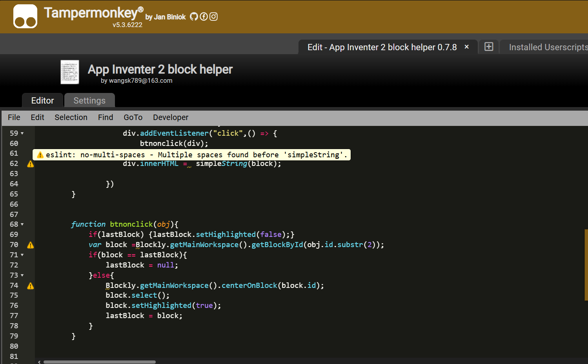Open the Instagram icon link
This screenshot has width=588, height=364.
click(x=213, y=16)
